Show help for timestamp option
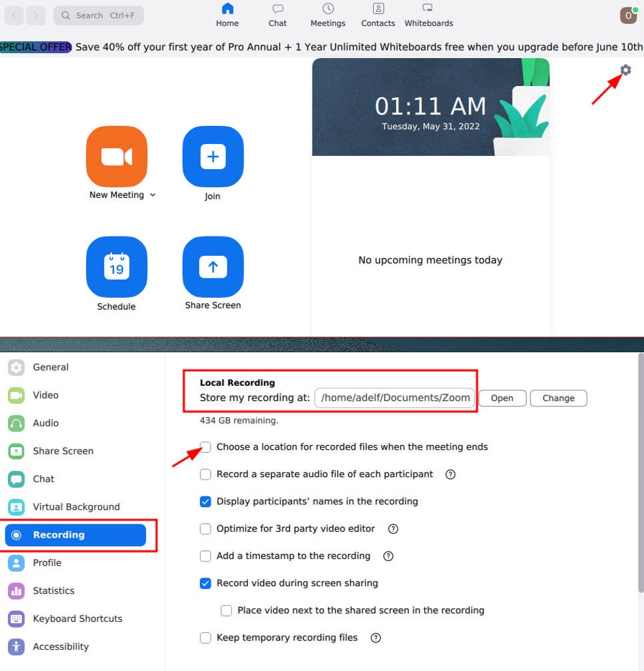The width and height of the screenshot is (644, 671). (x=389, y=556)
